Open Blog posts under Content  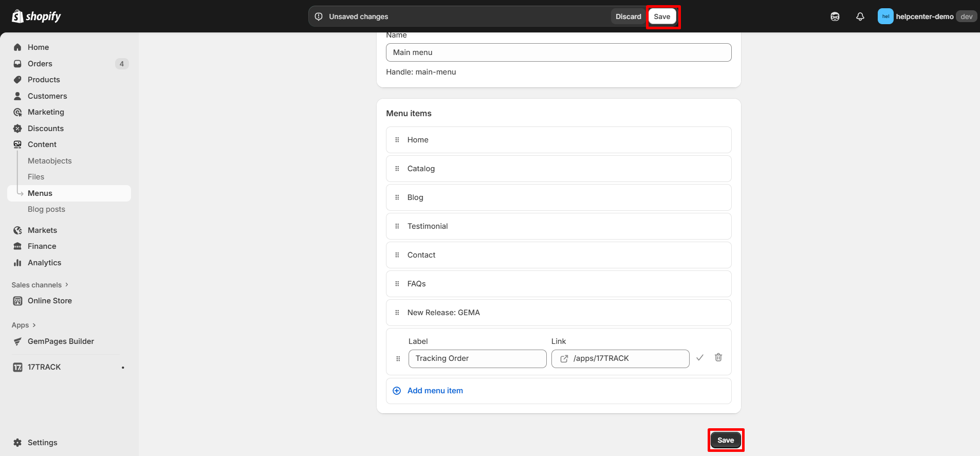[46, 209]
